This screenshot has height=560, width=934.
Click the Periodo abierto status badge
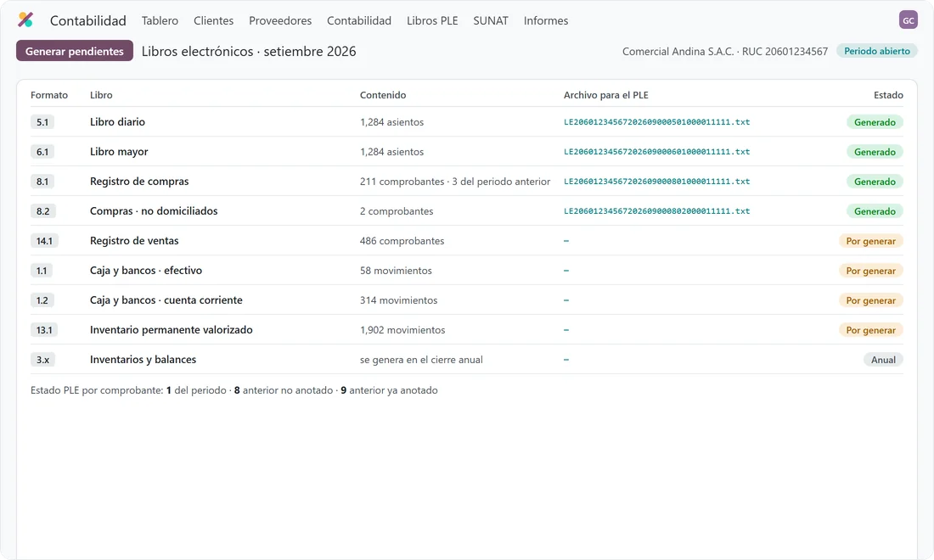point(877,51)
